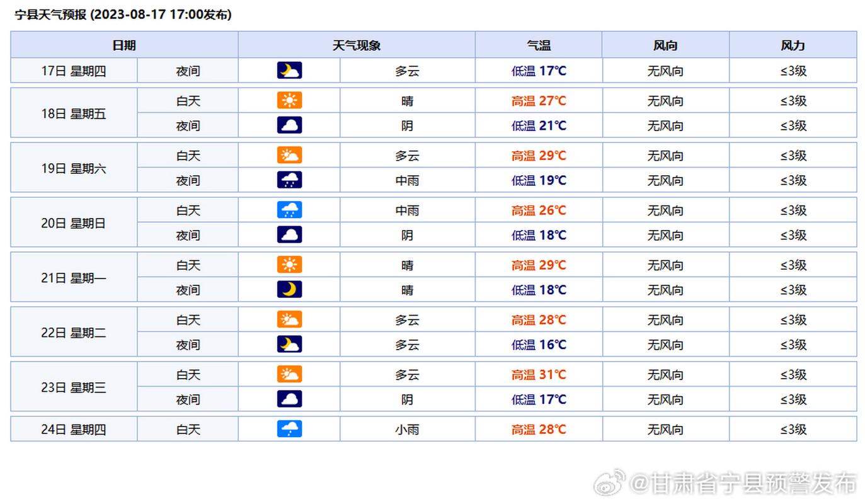Click the 19日 night 中雨 text
Screen dimensions: 865x504
click(x=407, y=180)
